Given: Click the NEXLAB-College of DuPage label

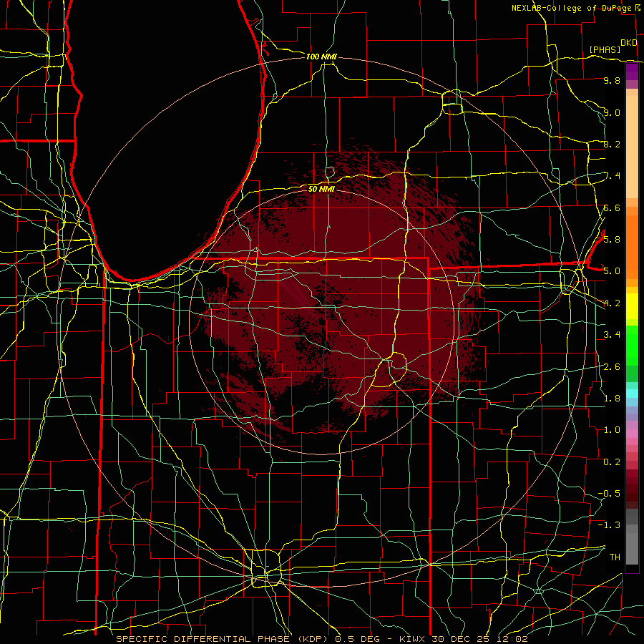Looking at the screenshot, I should (x=571, y=8).
